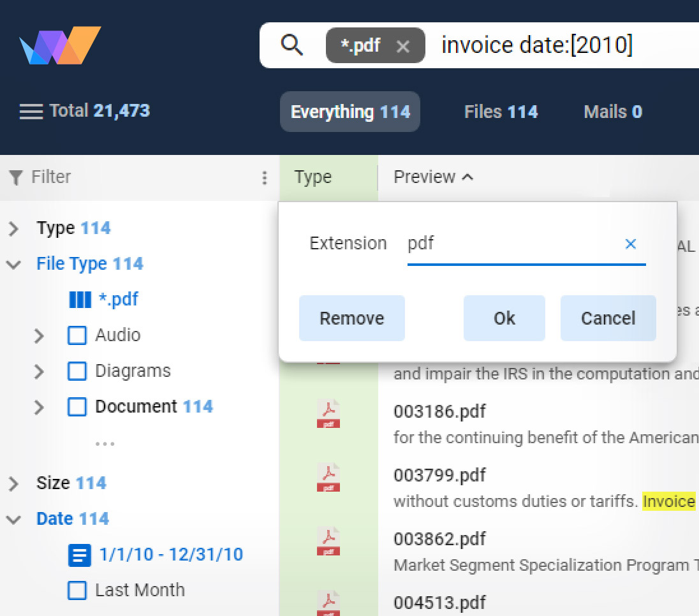Click the PDF icon for 003862.pdf
699x616 pixels.
(328, 541)
